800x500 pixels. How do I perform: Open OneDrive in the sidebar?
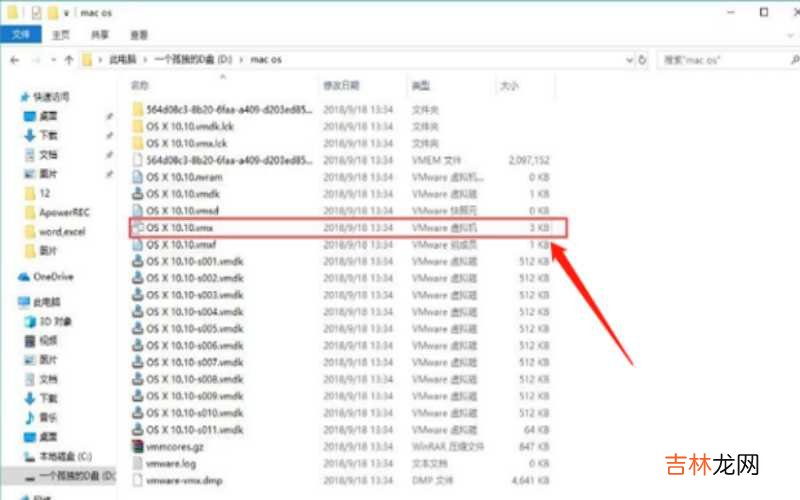(x=53, y=276)
